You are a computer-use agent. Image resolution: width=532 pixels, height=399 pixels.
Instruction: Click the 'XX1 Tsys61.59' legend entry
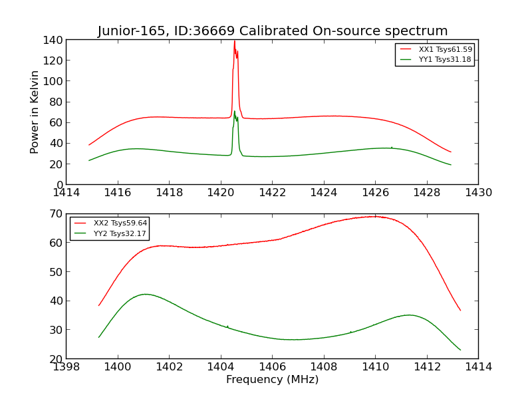(436, 49)
